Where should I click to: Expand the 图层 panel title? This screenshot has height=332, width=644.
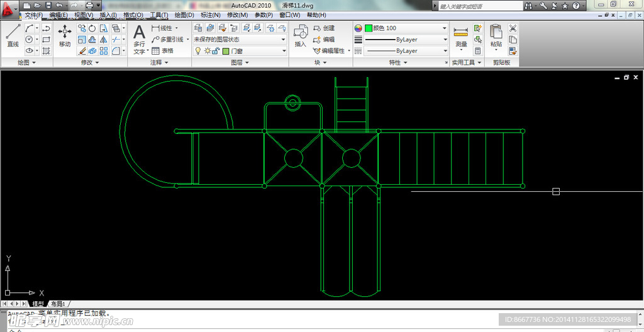(240, 62)
